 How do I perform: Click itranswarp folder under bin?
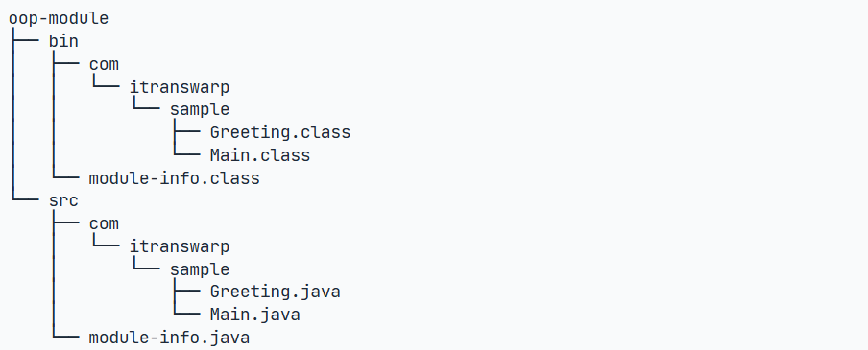tap(180, 87)
